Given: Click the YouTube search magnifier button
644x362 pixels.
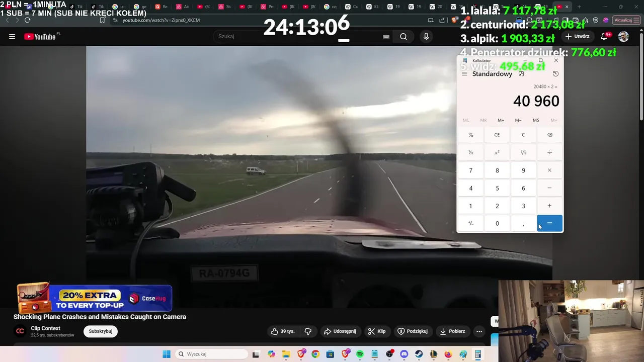Looking at the screenshot, I should point(404,36).
